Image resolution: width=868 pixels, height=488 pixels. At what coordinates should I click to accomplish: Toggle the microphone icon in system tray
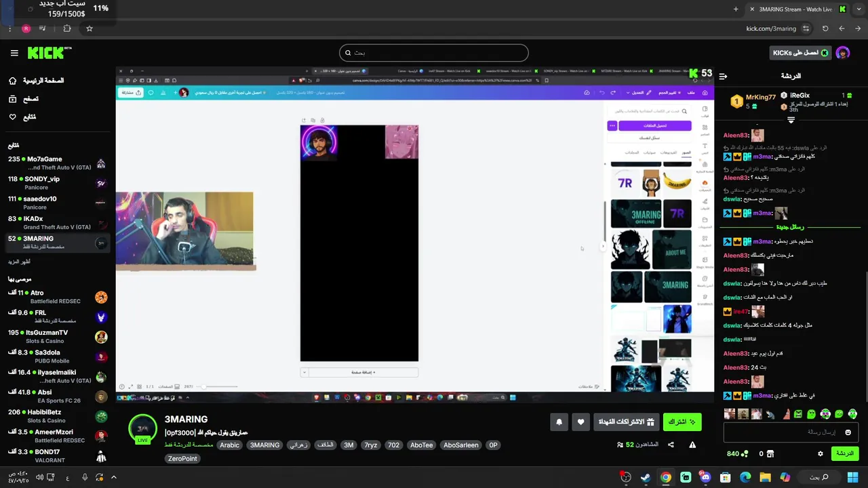point(85,477)
